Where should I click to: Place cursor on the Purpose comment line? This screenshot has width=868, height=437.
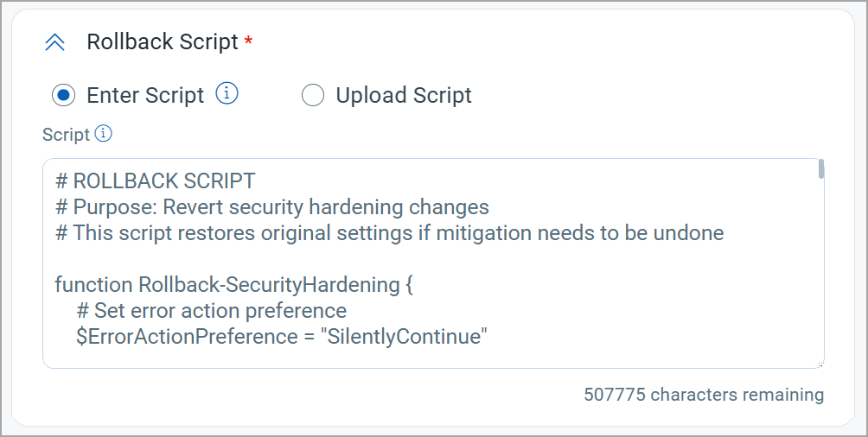pyautogui.click(x=272, y=207)
